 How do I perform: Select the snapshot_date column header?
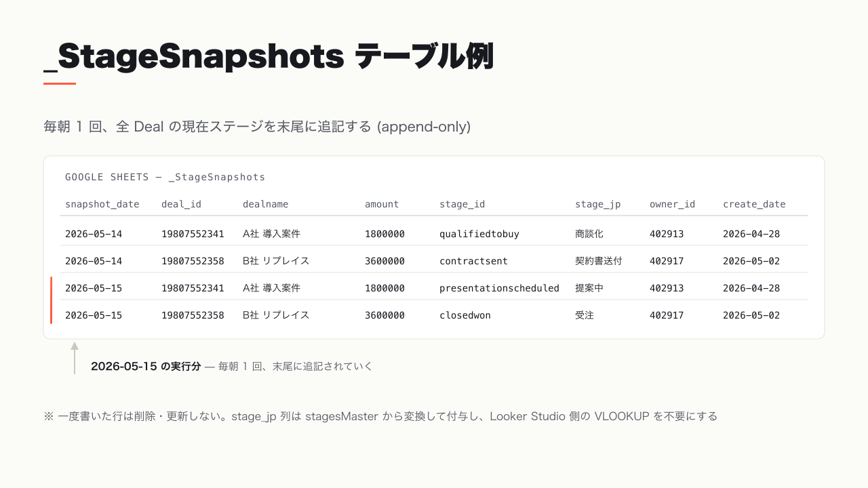click(102, 204)
